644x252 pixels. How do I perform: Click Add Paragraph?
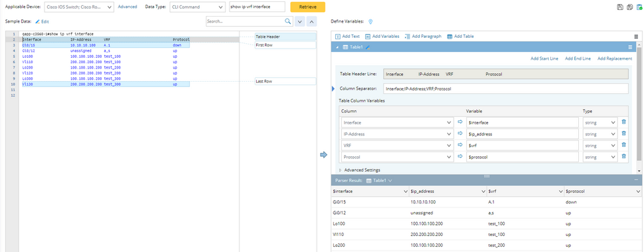(x=423, y=36)
